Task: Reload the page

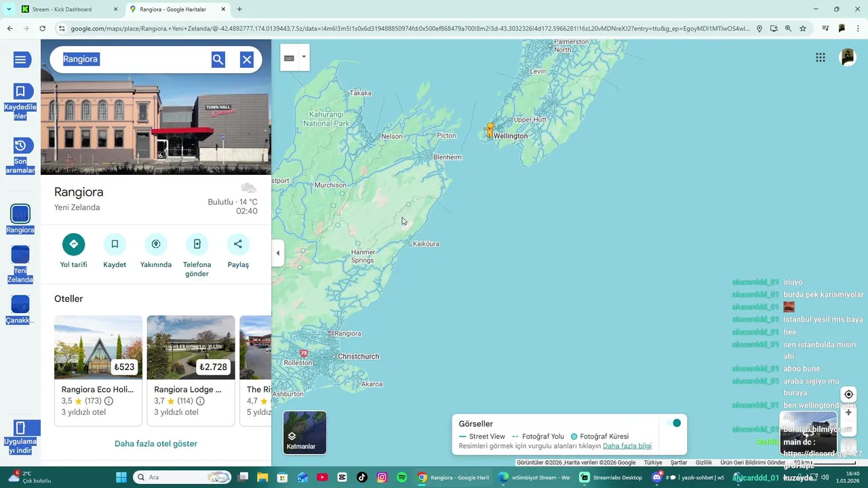Action: click(x=42, y=28)
